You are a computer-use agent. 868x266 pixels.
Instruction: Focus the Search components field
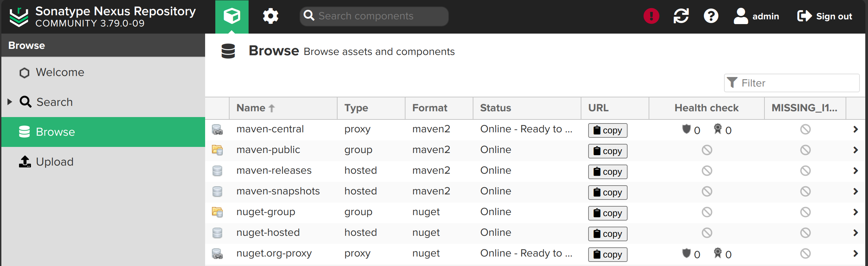[374, 16]
